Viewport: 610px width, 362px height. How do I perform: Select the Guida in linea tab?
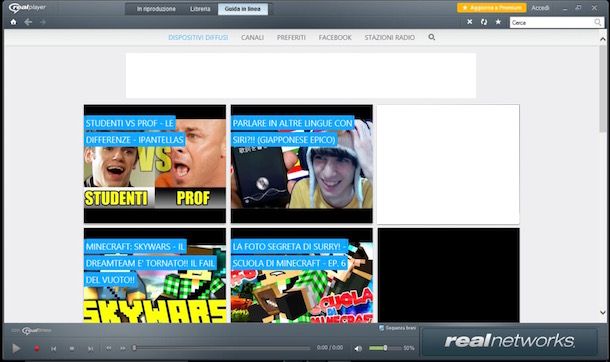tap(243, 9)
